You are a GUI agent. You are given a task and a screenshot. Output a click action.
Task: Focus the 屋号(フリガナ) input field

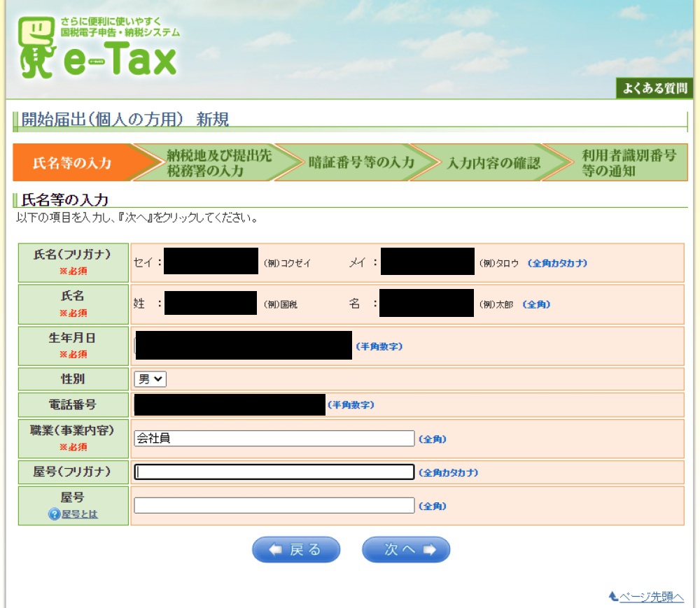[274, 472]
